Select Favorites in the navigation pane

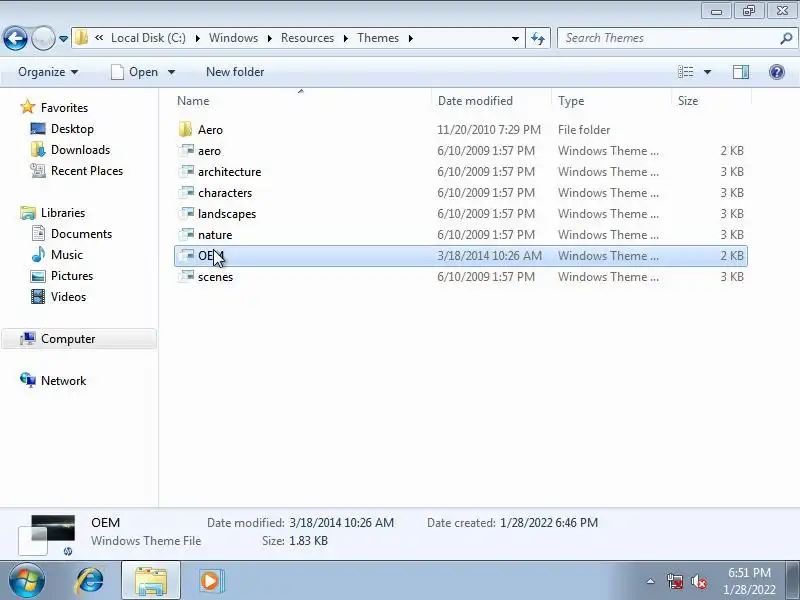tap(64, 108)
